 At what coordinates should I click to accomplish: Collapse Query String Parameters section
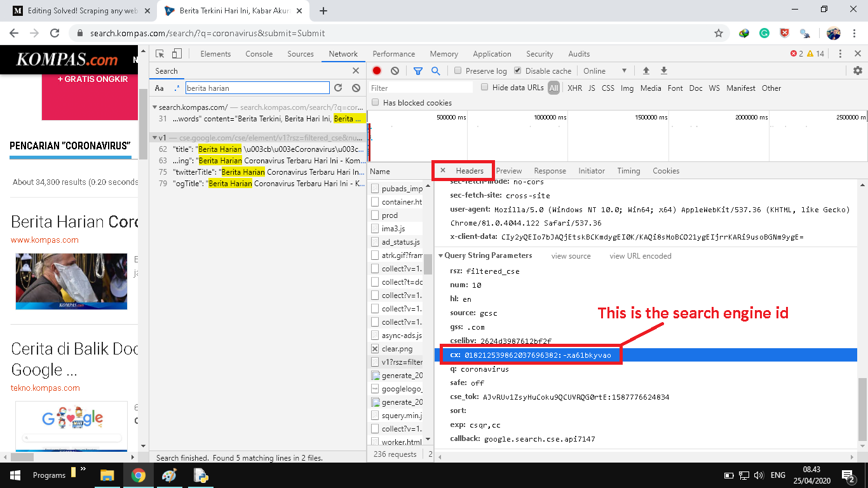[x=441, y=255]
